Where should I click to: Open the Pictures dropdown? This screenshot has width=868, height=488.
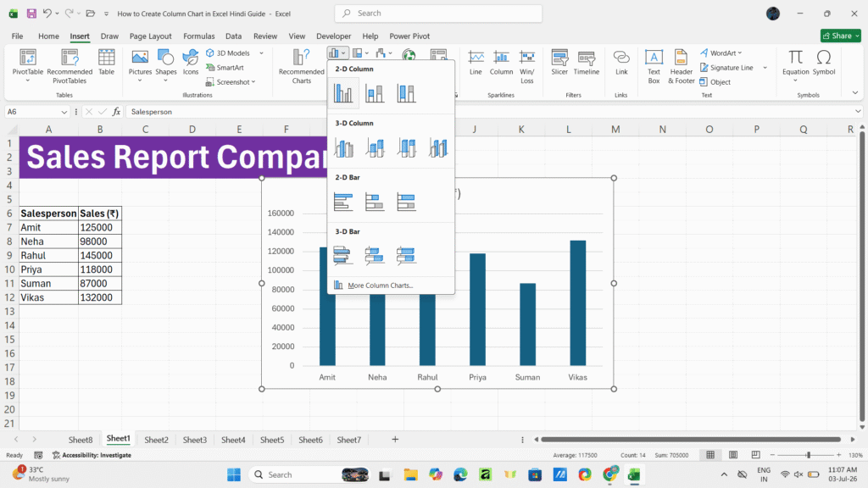click(140, 80)
